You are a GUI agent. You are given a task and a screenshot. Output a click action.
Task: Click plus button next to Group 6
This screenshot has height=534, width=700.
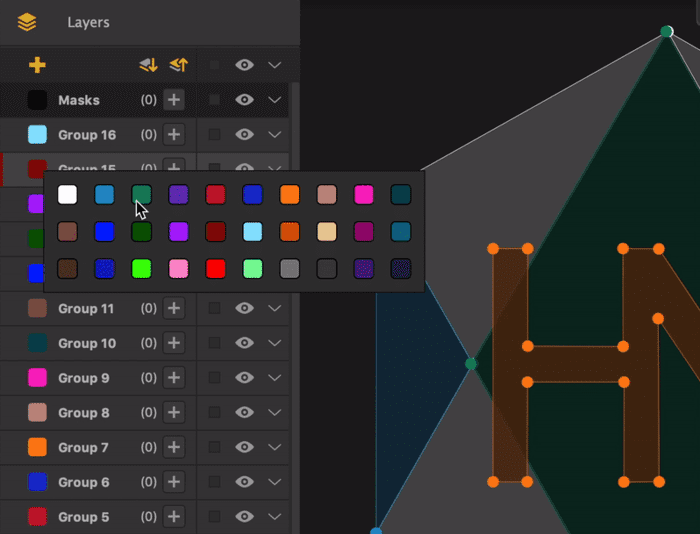pyautogui.click(x=174, y=482)
